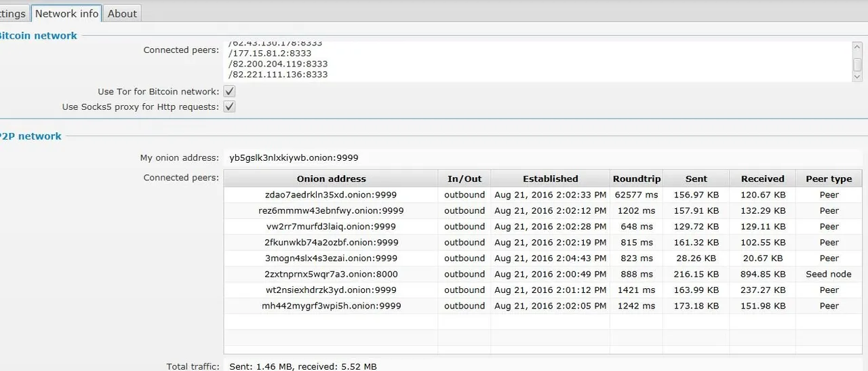Viewport: 868px width, 371px height.
Task: Sort by Onion address column header
Action: coord(331,179)
